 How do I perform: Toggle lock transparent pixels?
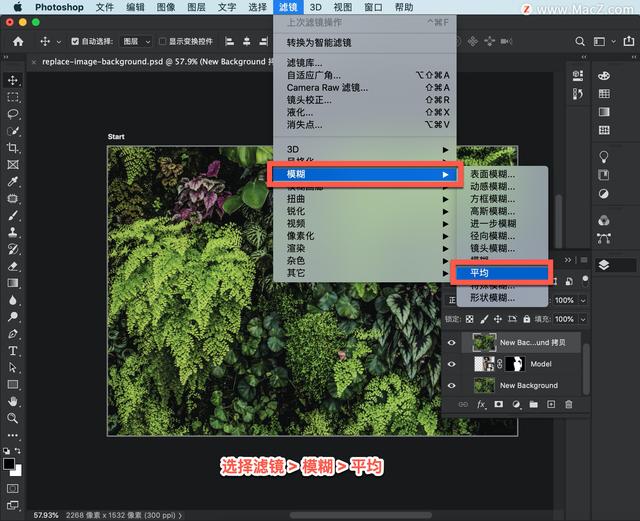point(470,319)
